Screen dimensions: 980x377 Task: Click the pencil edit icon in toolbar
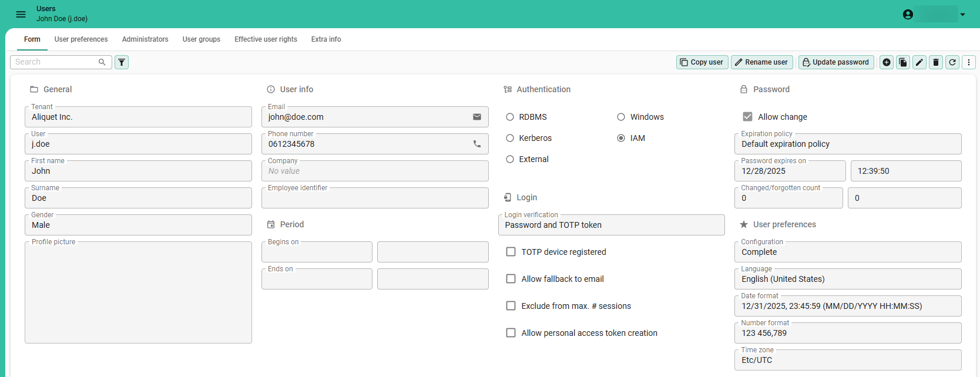tap(919, 62)
